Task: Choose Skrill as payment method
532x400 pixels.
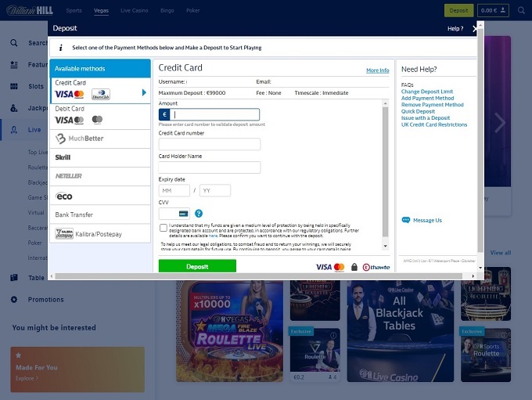Action: click(100, 157)
